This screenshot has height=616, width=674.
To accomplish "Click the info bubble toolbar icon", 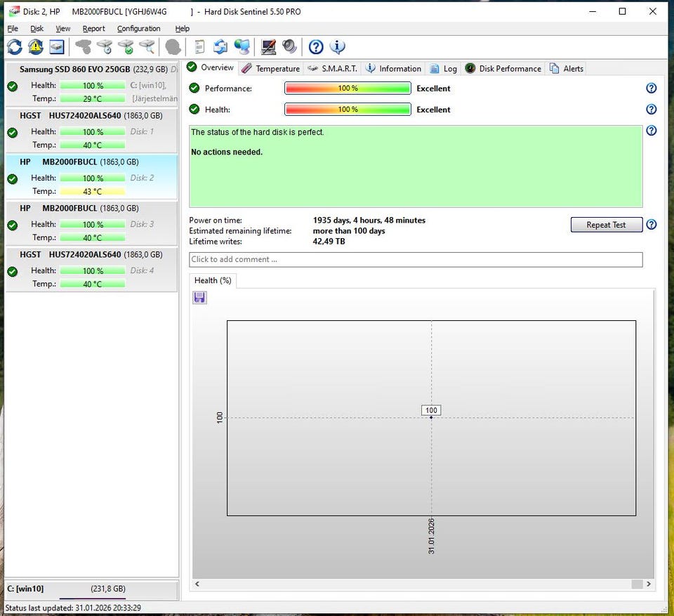I will tap(338, 47).
